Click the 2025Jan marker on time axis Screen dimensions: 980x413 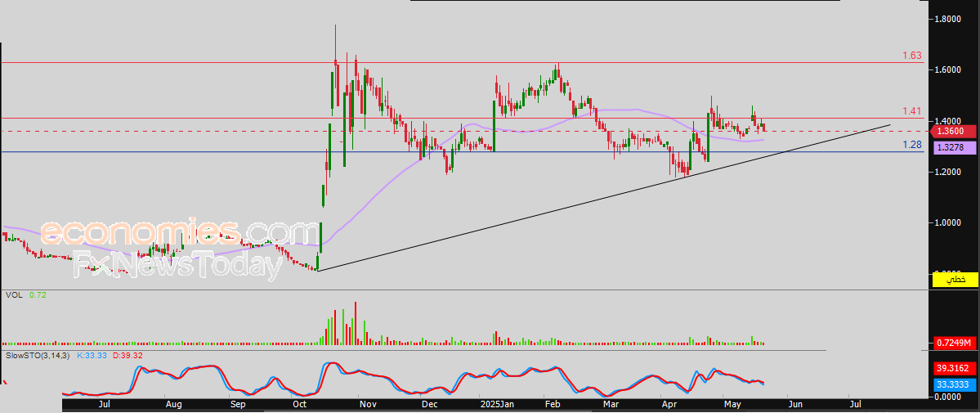click(497, 404)
